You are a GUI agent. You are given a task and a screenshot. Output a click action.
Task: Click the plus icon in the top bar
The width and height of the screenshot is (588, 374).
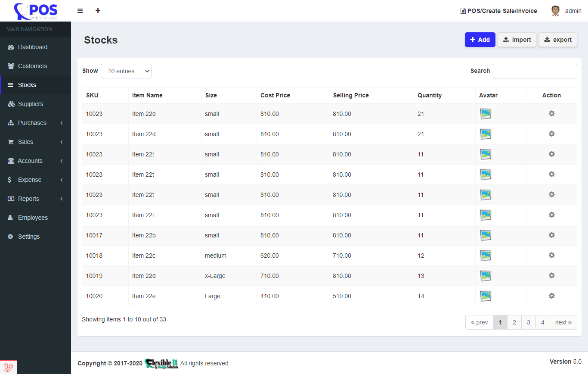(98, 10)
